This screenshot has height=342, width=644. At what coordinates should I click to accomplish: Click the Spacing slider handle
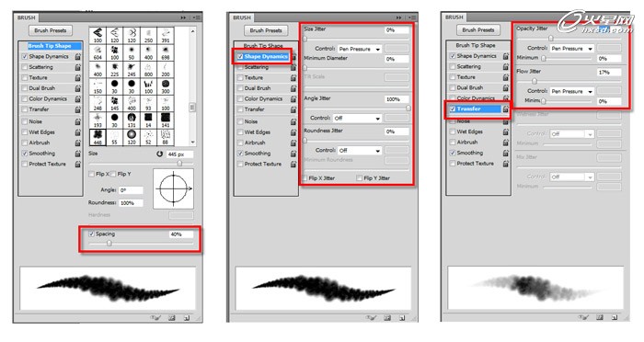[109, 243]
